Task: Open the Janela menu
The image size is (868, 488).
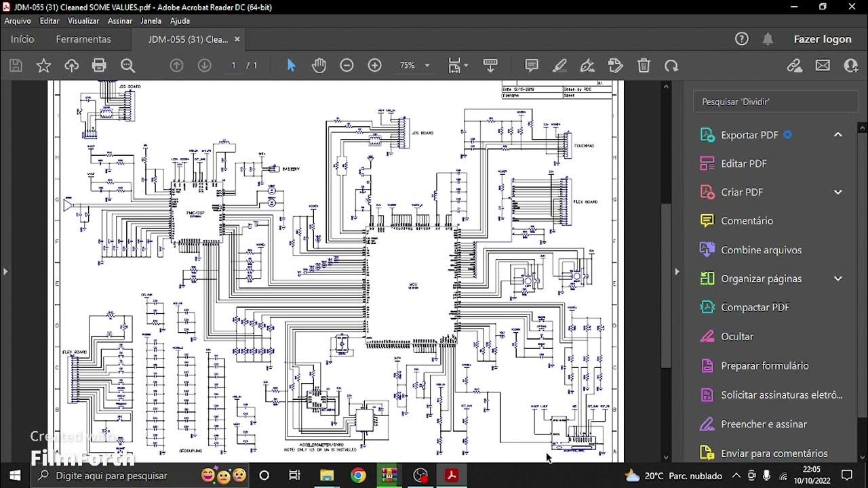Action: tap(151, 21)
